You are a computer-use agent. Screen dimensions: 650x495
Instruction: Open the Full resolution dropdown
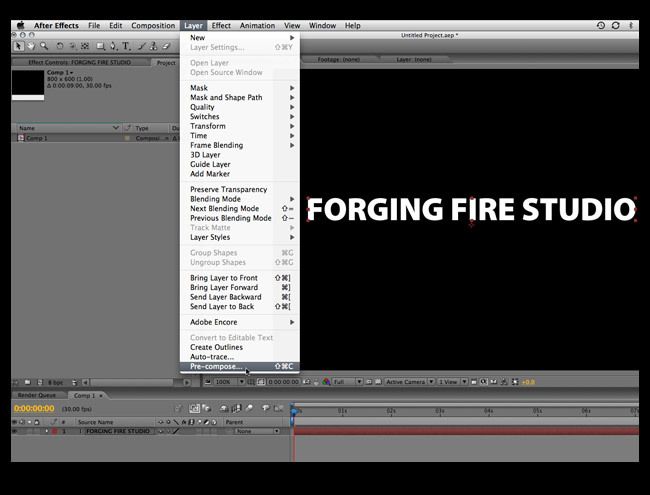[x=347, y=382]
